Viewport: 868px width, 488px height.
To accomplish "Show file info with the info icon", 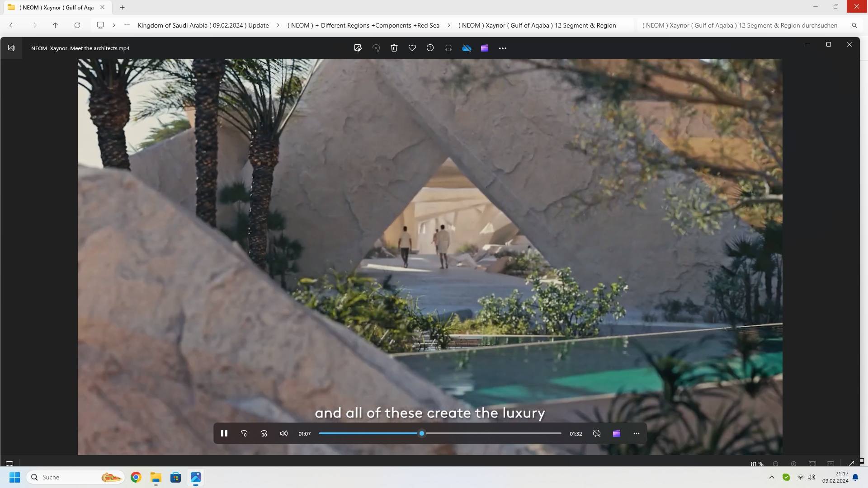I will click(430, 48).
